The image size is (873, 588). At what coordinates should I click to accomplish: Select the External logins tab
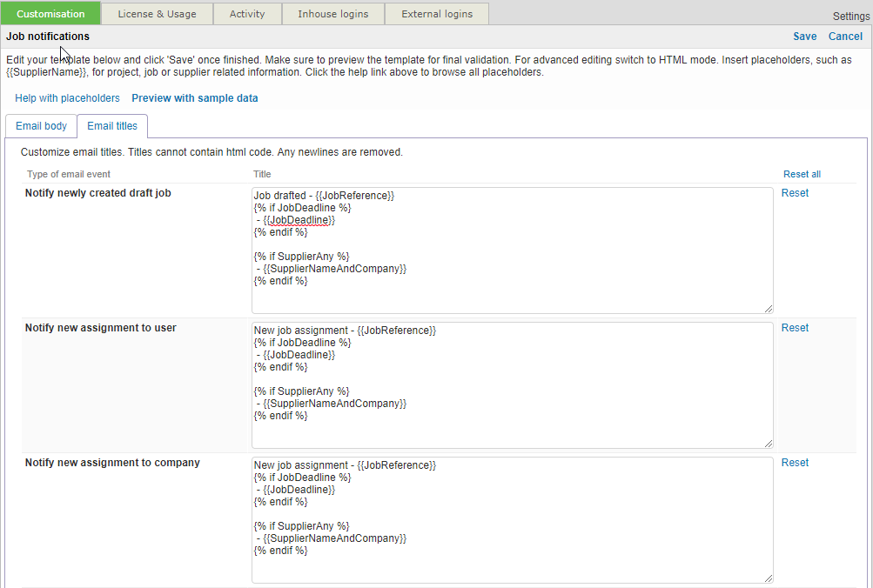tap(437, 14)
